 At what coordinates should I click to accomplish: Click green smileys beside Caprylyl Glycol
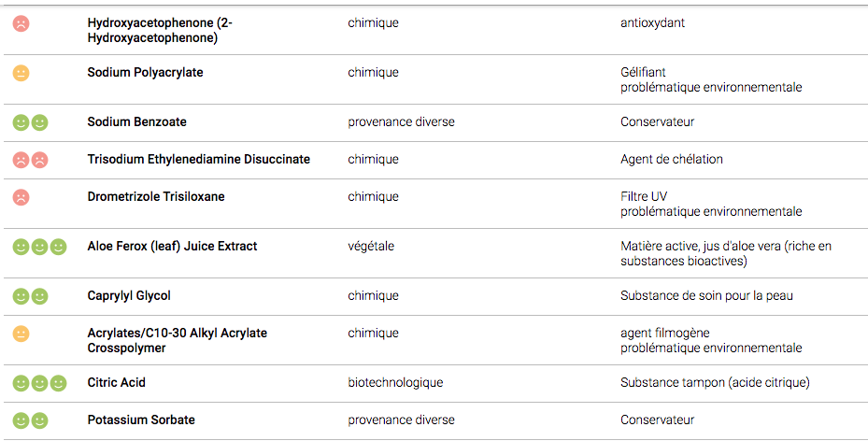pyautogui.click(x=30, y=296)
